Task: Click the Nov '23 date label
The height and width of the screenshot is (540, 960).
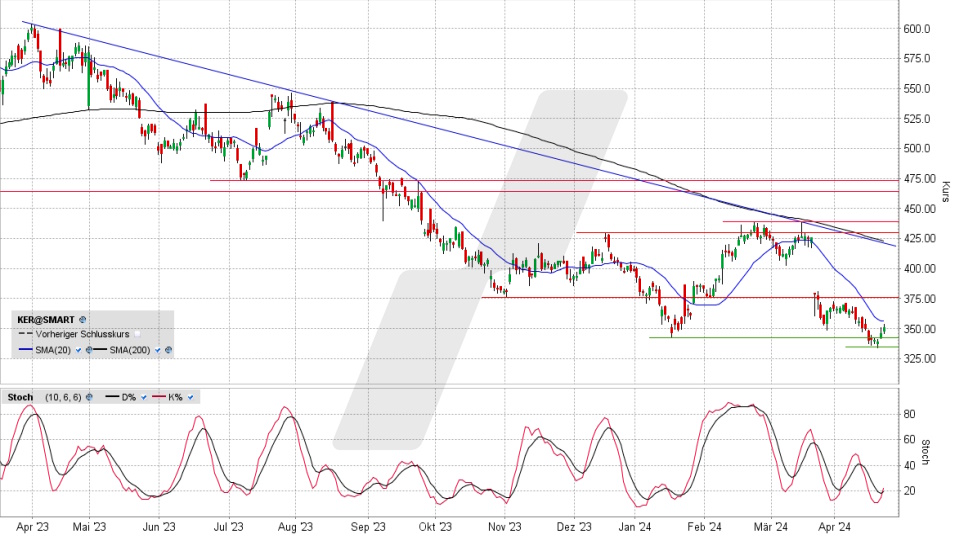Action: (505, 527)
